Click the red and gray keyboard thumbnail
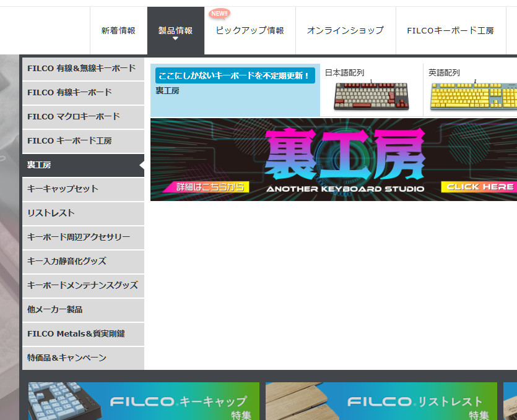This screenshot has height=420, width=517. (x=371, y=96)
